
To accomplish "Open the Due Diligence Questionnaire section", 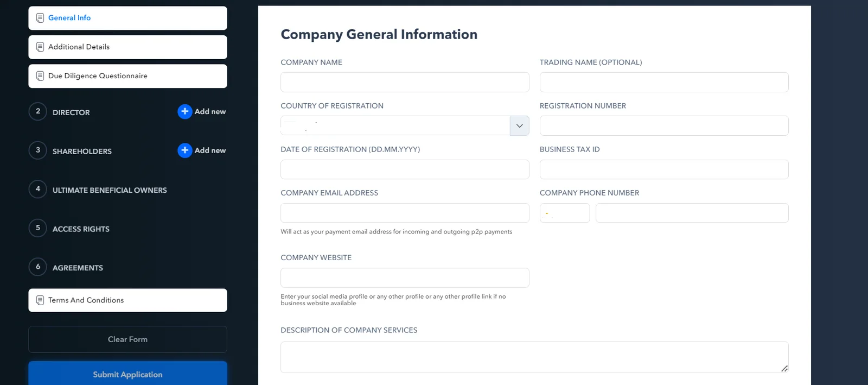I will click(x=127, y=76).
